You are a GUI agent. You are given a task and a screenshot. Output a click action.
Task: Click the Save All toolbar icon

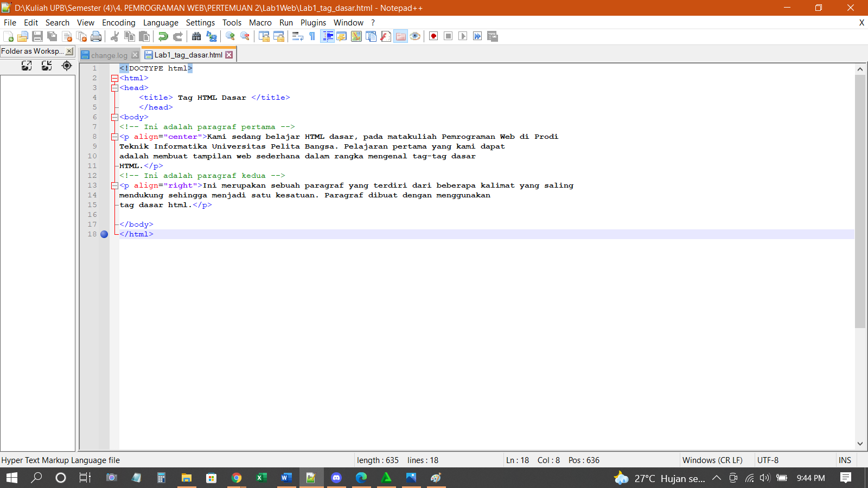(x=52, y=36)
